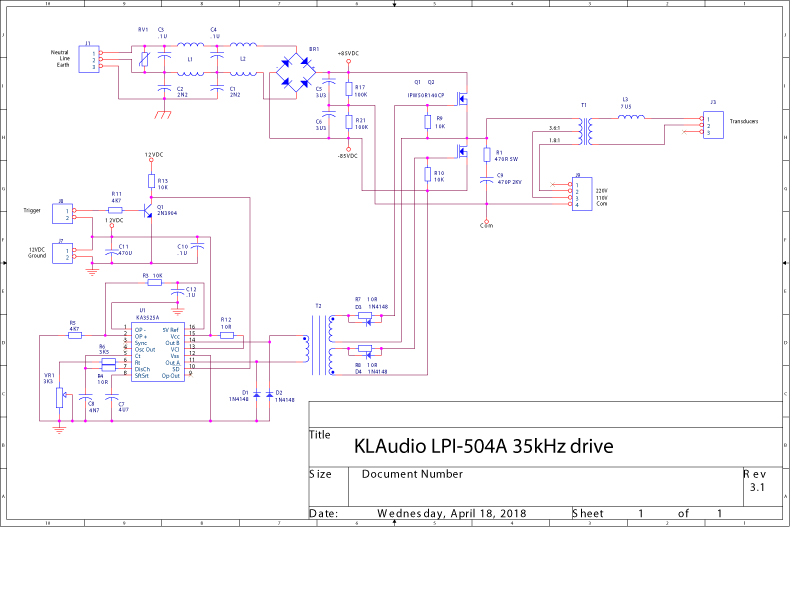This screenshot has height=612, width=792.
Task: Select the C1 2N2 capacitor symbol
Action: (x=217, y=88)
